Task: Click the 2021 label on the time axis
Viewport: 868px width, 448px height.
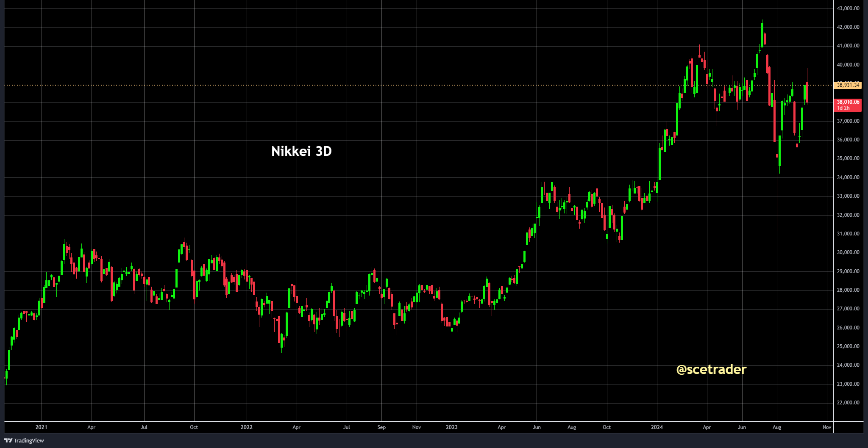Action: tap(41, 428)
